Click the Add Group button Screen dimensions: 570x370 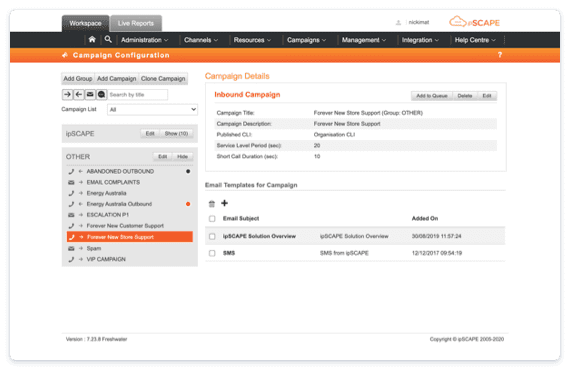click(x=78, y=79)
